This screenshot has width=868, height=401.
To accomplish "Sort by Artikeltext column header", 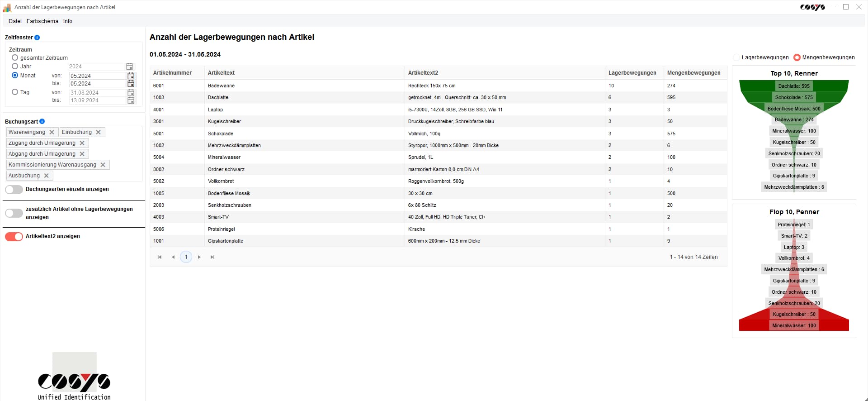I will click(304, 73).
